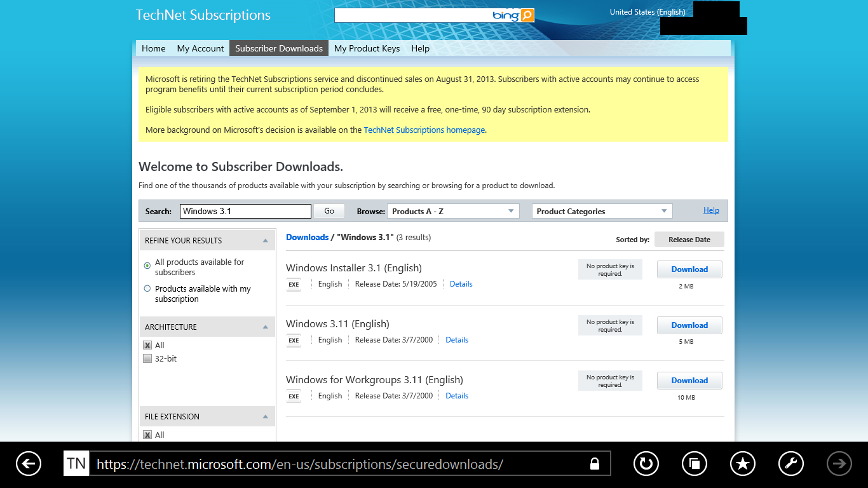Select Products available with my subscription
This screenshot has width=868, height=488.
coord(147,288)
